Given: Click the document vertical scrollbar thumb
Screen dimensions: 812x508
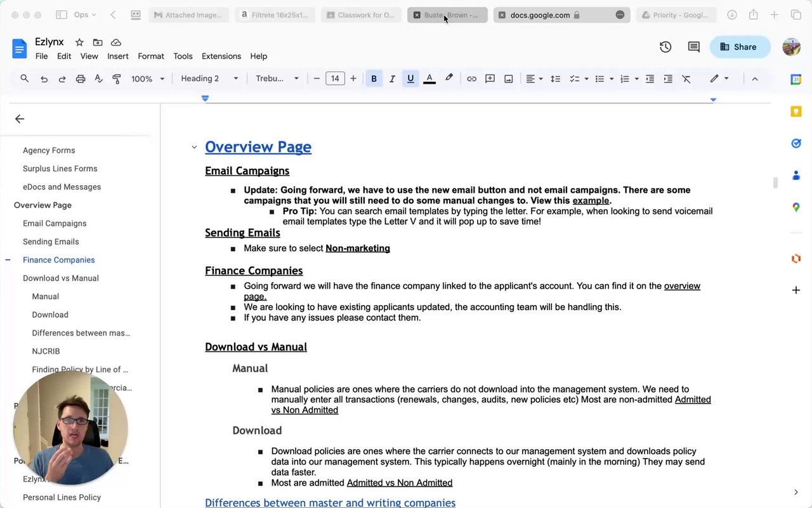Looking at the screenshot, I should click(x=775, y=183).
